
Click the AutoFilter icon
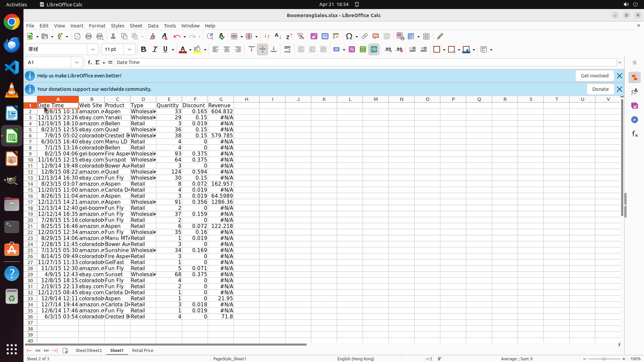301,37
